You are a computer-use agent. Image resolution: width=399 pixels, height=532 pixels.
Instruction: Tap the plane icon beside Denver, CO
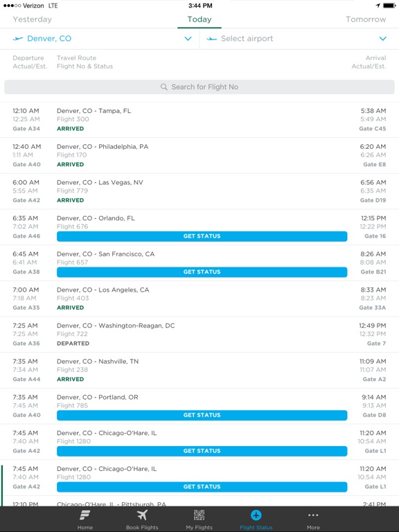click(x=18, y=39)
